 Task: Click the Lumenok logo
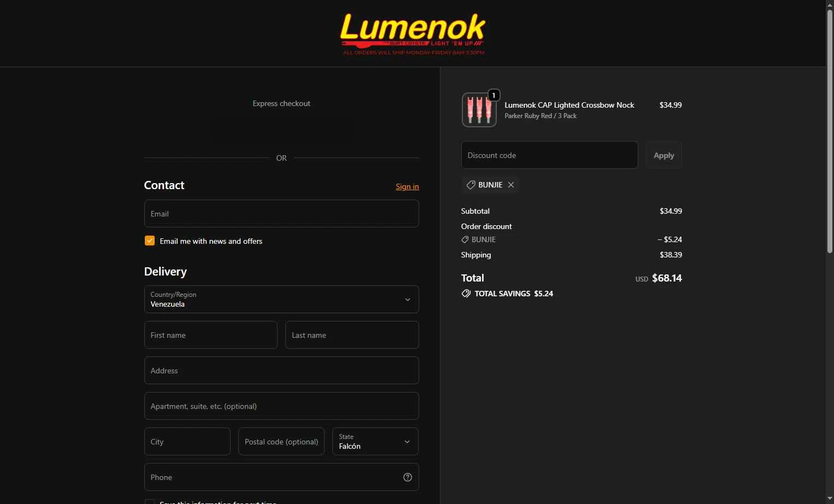pos(413,34)
